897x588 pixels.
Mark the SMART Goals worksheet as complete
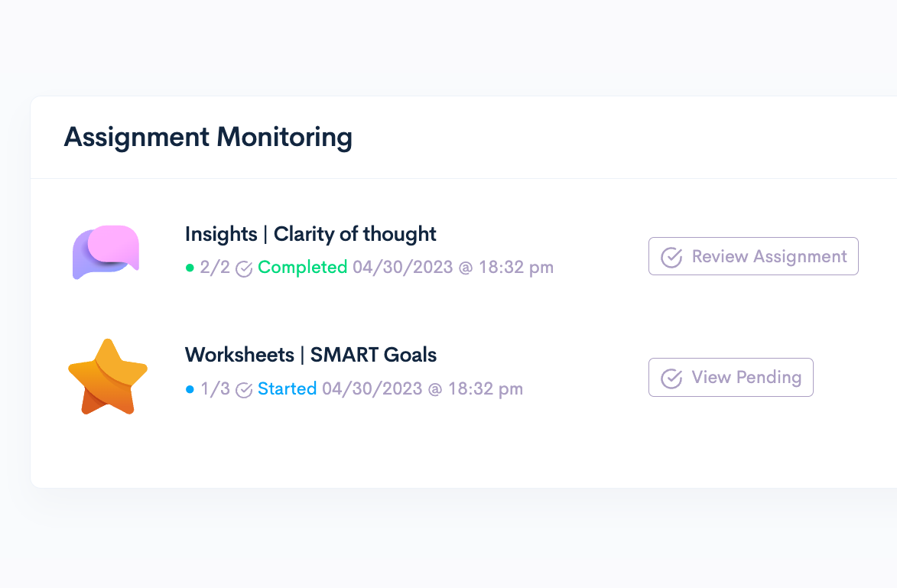click(x=730, y=377)
